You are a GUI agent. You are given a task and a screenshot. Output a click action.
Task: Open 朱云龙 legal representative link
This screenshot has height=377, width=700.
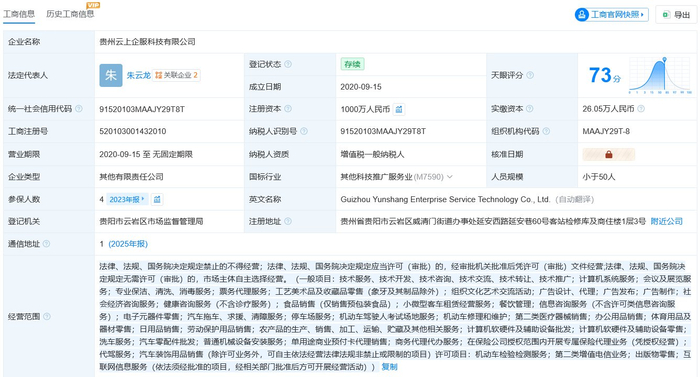pyautogui.click(x=138, y=75)
